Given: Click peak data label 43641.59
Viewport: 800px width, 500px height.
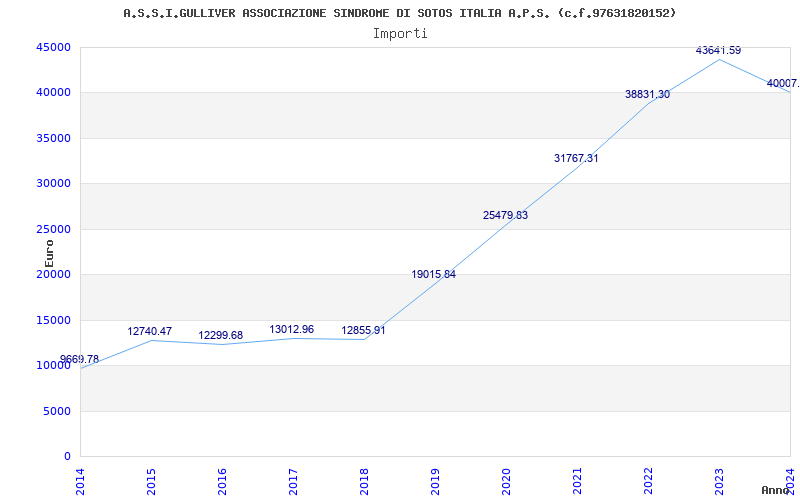Looking at the screenshot, I should 718,51.
